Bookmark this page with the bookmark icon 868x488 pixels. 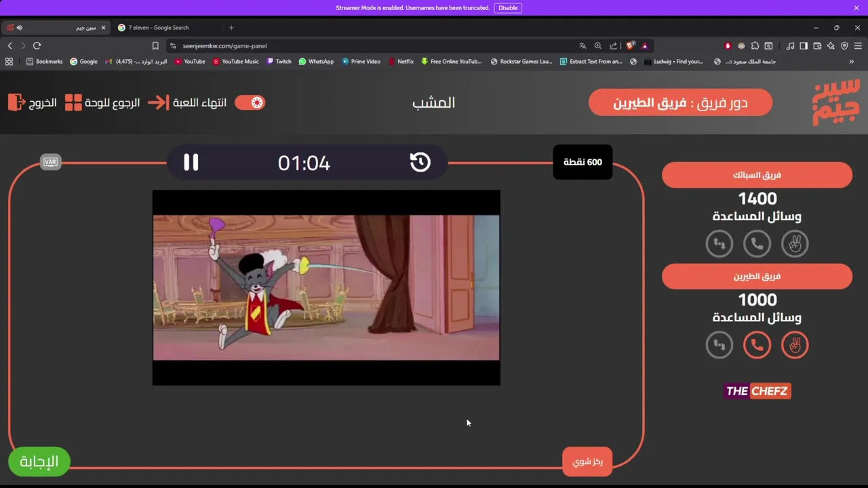point(155,45)
